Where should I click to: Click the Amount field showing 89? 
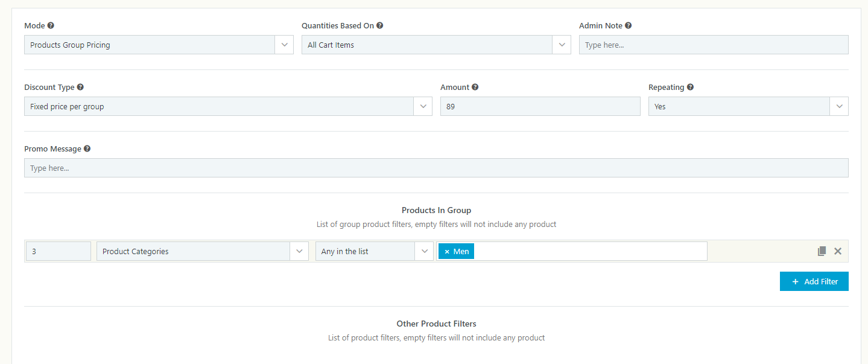click(x=540, y=106)
